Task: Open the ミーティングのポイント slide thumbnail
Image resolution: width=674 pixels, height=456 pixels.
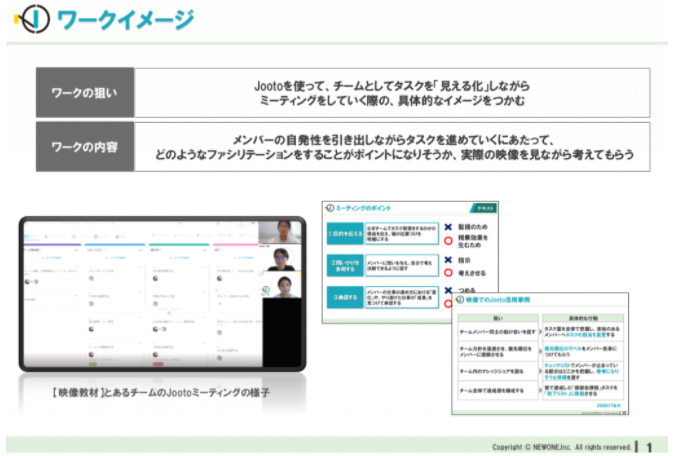Action: [x=410, y=262]
